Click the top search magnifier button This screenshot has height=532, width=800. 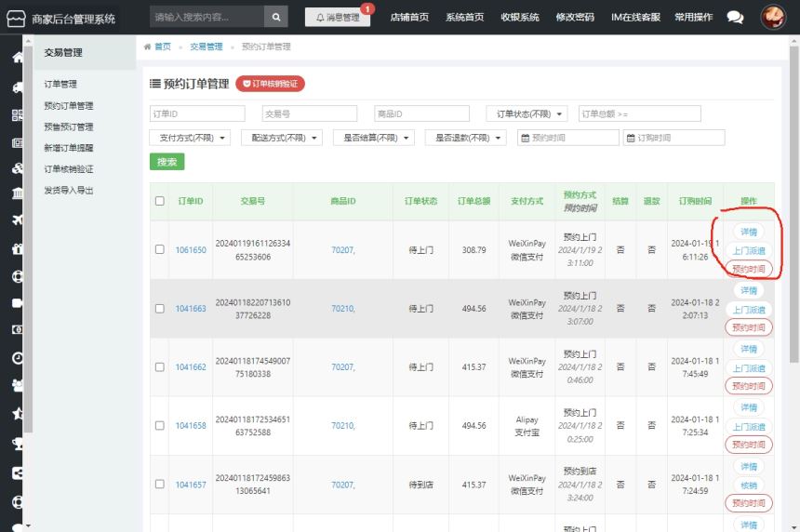click(x=276, y=17)
